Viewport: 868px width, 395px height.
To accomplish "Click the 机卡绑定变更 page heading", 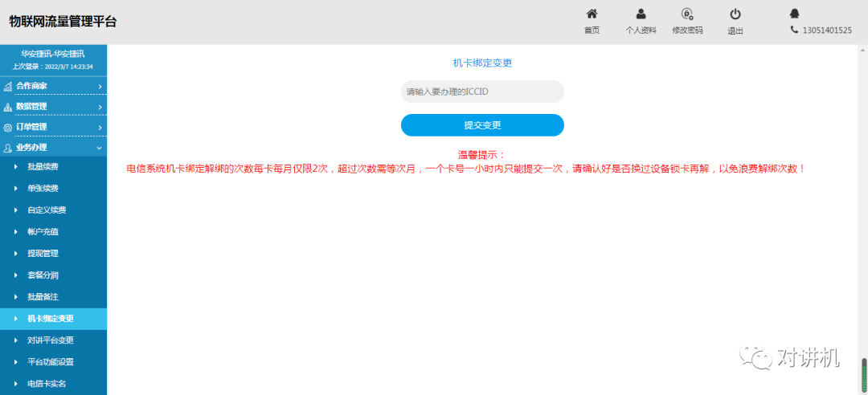I will point(482,63).
